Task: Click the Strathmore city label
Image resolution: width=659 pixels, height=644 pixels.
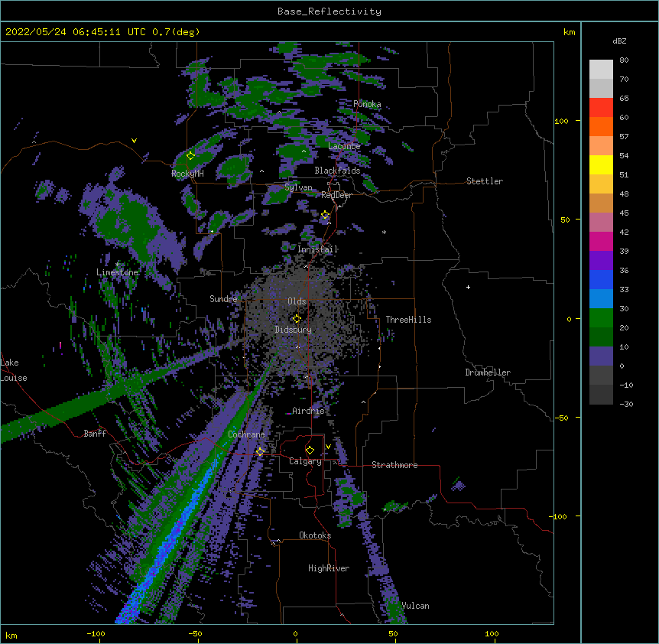Action: point(394,465)
